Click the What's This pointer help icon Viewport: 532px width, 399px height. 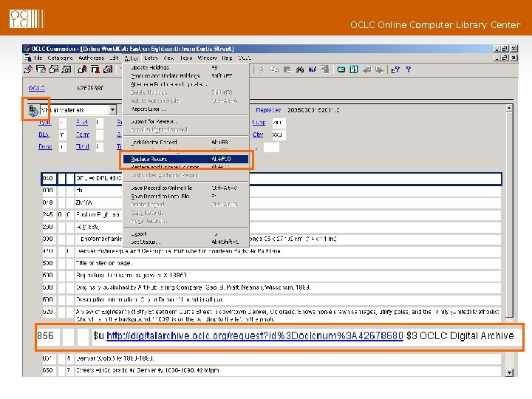(x=395, y=69)
